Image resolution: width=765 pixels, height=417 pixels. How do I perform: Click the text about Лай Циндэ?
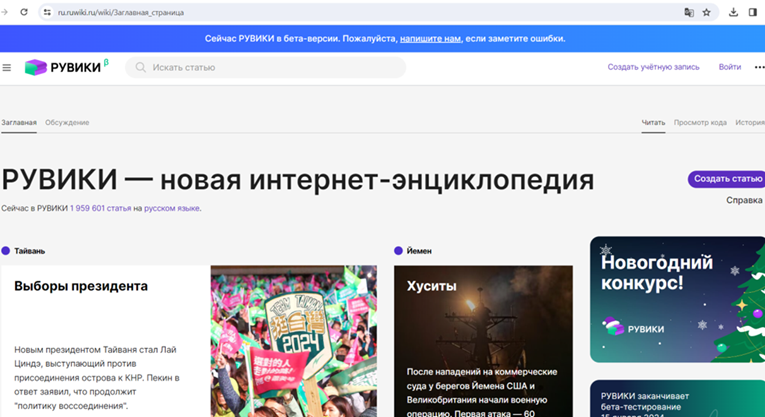click(97, 377)
